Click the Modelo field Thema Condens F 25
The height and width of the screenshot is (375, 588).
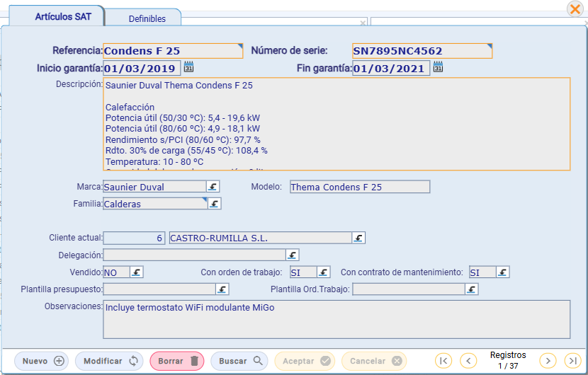pyautogui.click(x=360, y=187)
